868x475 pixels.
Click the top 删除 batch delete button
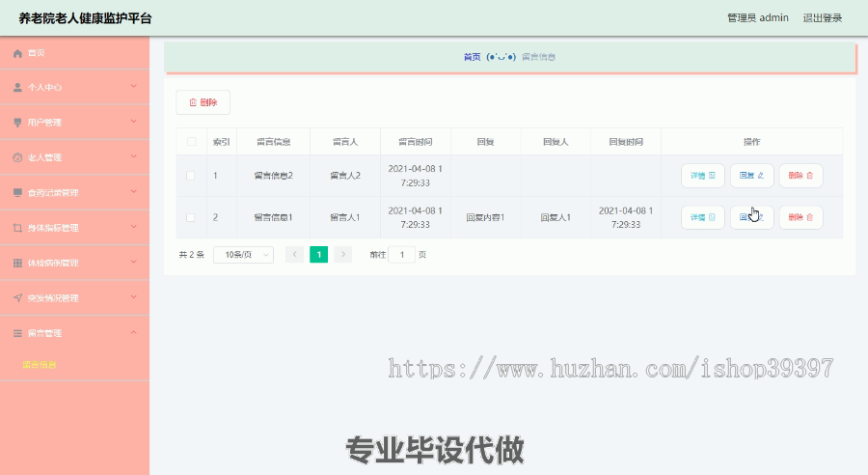pyautogui.click(x=203, y=102)
